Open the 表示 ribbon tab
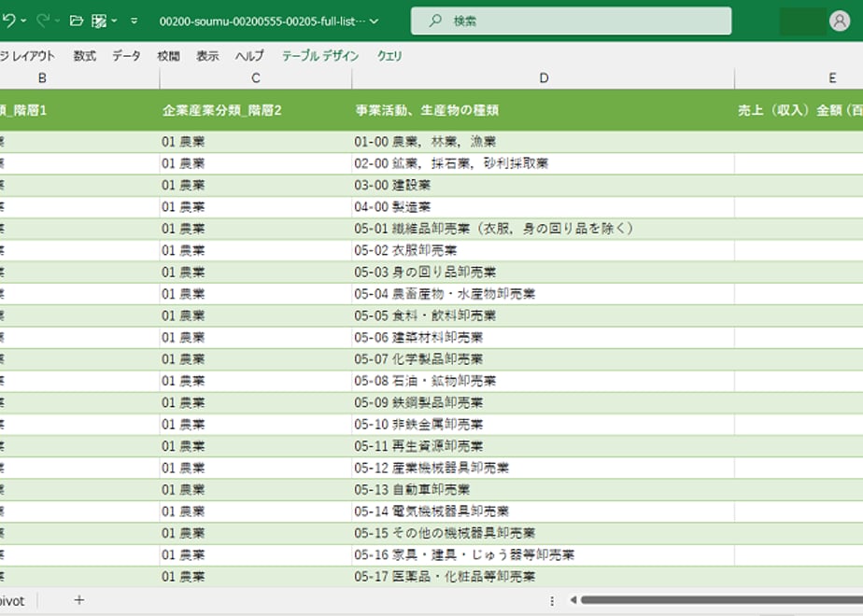This screenshot has width=863, height=616. pyautogui.click(x=207, y=56)
